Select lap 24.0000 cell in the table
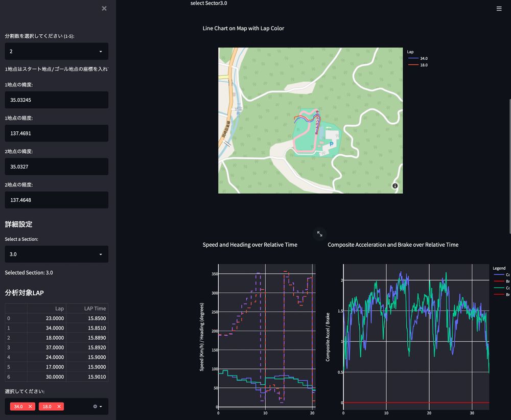Image resolution: width=511 pixels, height=420 pixels. tap(47, 357)
